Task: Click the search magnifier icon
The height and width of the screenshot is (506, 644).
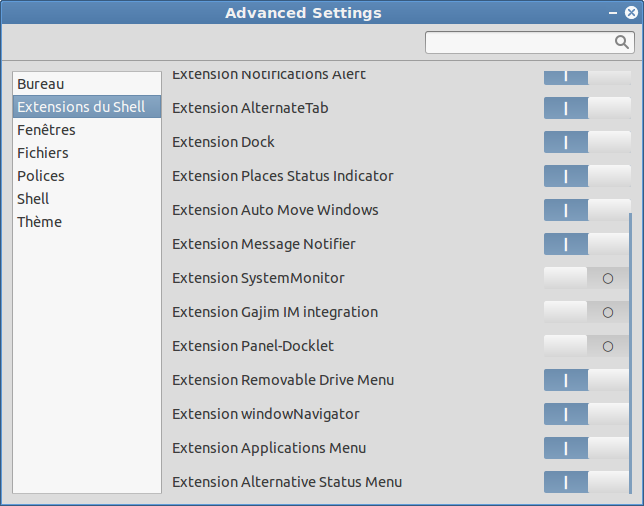Action: (621, 42)
